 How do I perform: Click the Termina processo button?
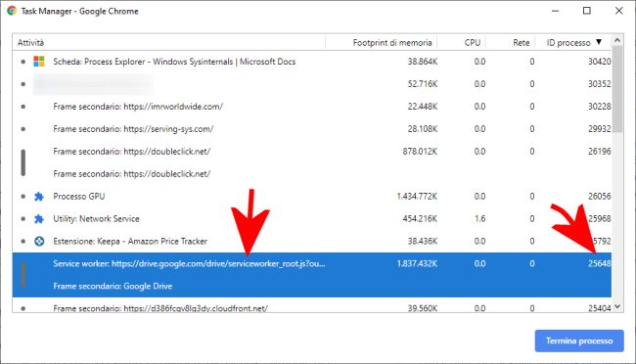[579, 341]
